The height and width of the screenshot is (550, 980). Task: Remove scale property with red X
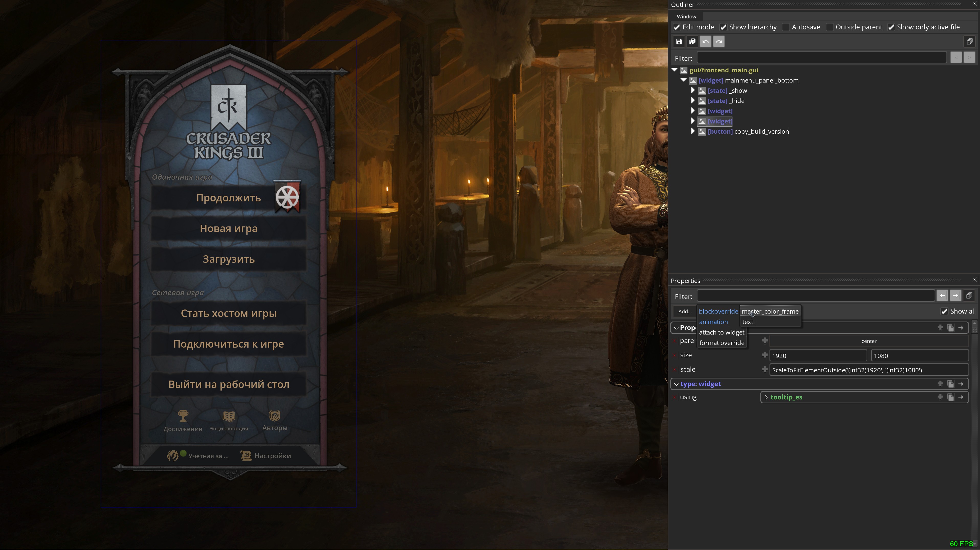pos(674,370)
